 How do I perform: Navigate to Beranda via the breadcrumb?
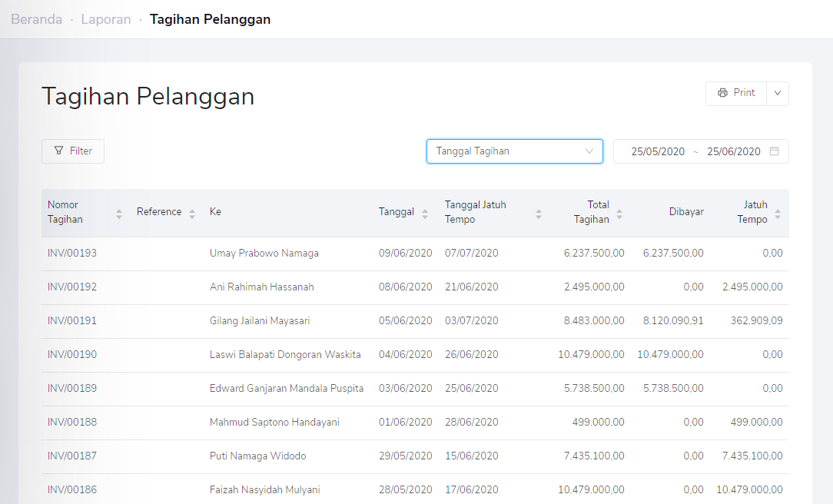point(36,19)
